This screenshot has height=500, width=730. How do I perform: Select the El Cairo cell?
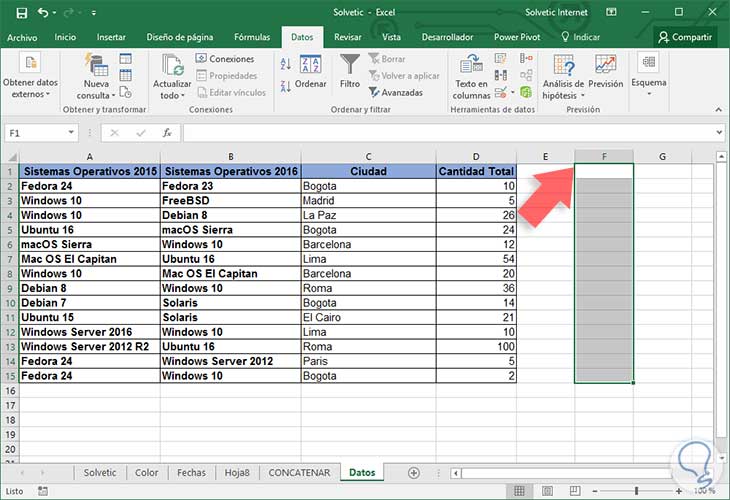[368, 317]
